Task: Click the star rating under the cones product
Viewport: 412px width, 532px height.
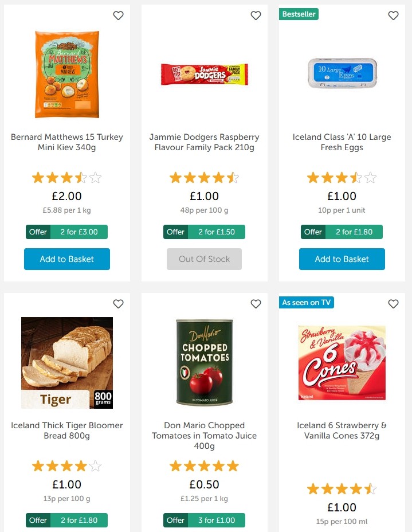Action: point(342,489)
